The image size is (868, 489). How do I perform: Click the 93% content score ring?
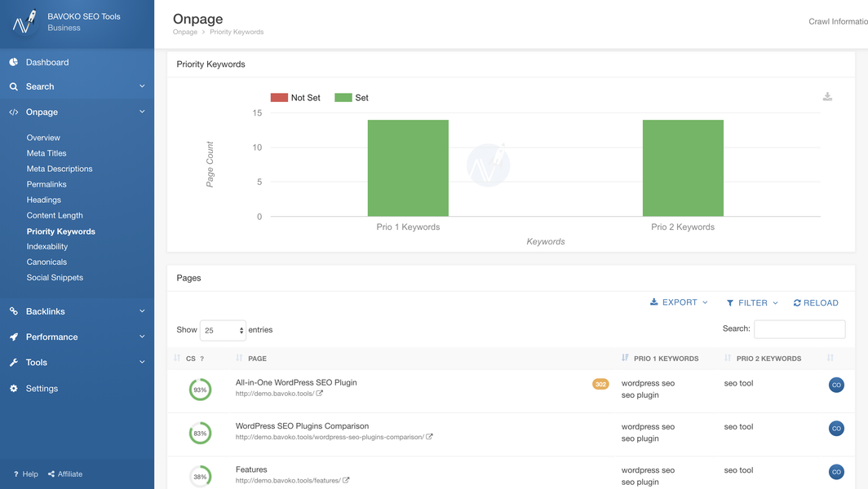pos(200,390)
